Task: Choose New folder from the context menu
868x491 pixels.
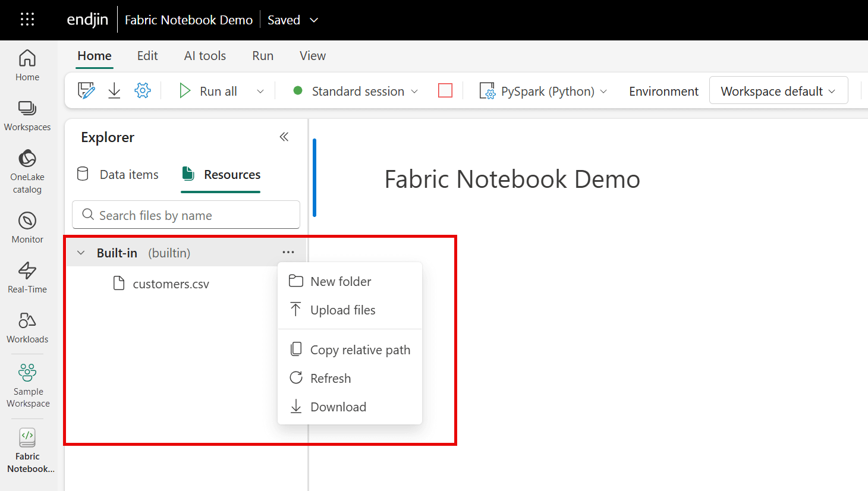Action: 350,281
